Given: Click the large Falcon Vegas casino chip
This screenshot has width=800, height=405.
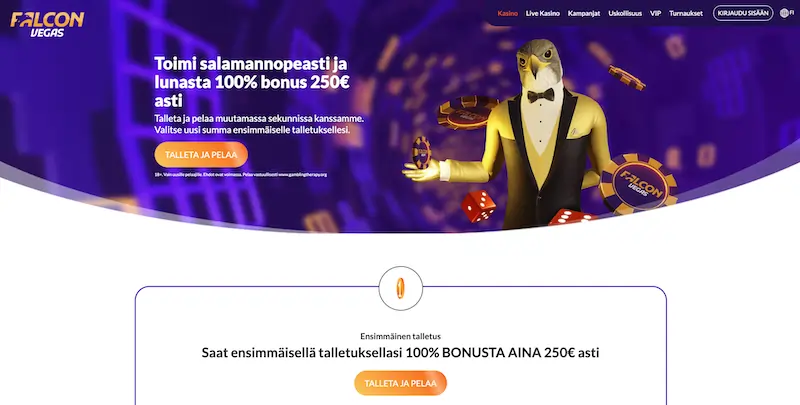Looking at the screenshot, I should pos(638,184).
